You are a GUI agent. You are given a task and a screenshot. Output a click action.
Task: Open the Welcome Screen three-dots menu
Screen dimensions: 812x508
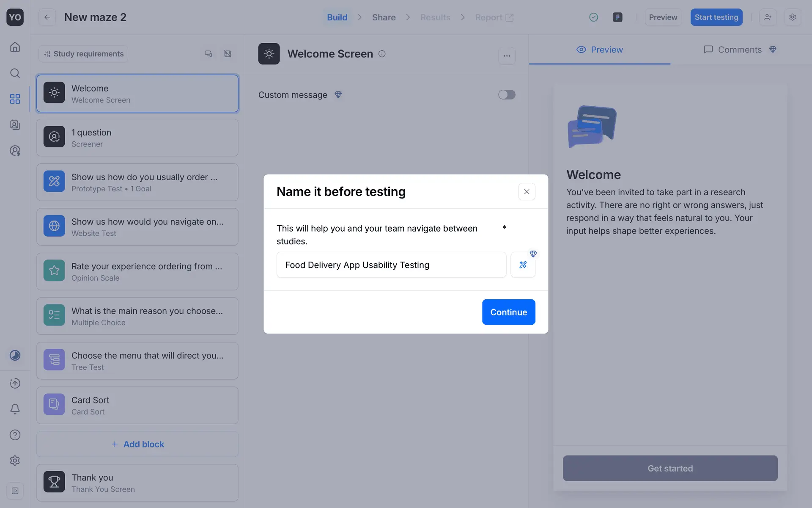(x=507, y=55)
